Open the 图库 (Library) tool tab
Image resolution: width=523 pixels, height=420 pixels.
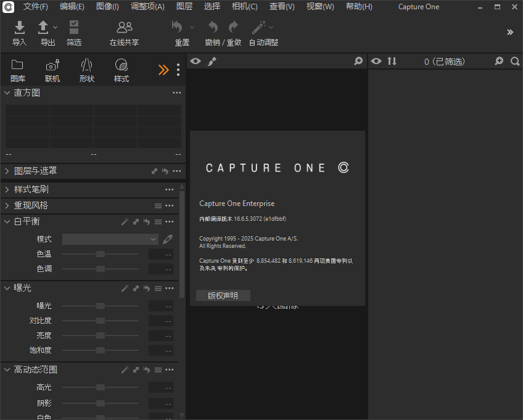(x=17, y=69)
